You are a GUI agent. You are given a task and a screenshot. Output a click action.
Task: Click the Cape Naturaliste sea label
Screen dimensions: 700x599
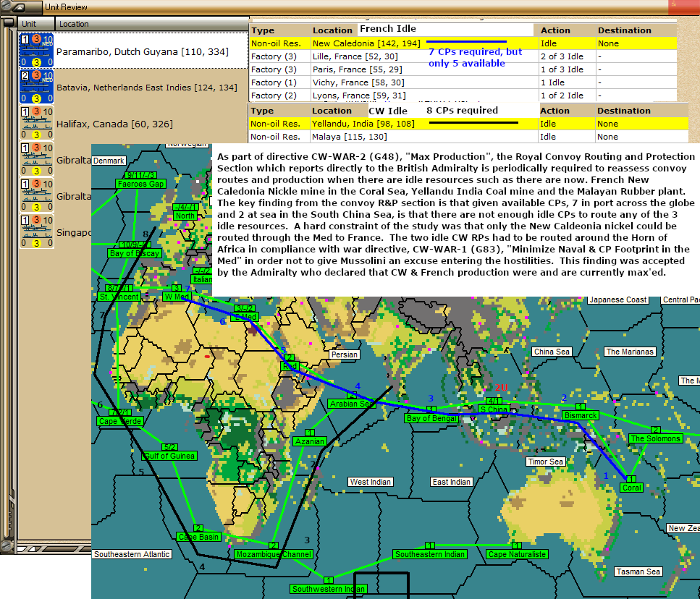tap(517, 554)
